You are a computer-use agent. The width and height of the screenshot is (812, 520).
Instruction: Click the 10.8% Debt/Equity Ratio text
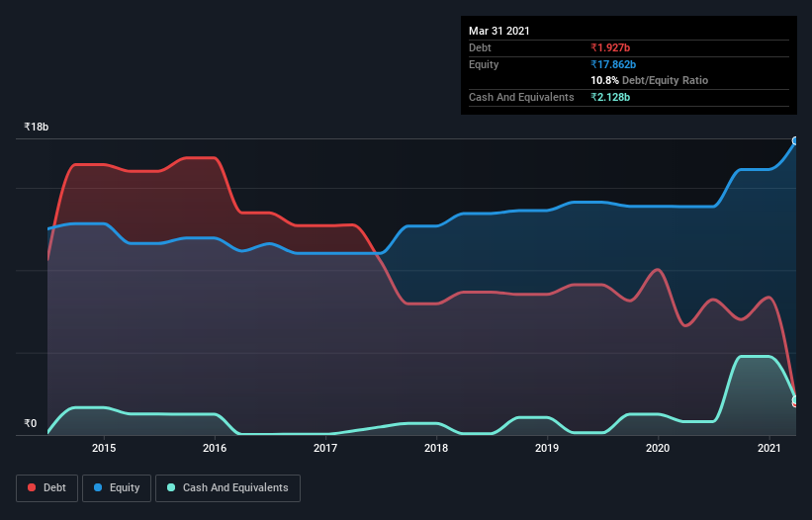(x=650, y=80)
